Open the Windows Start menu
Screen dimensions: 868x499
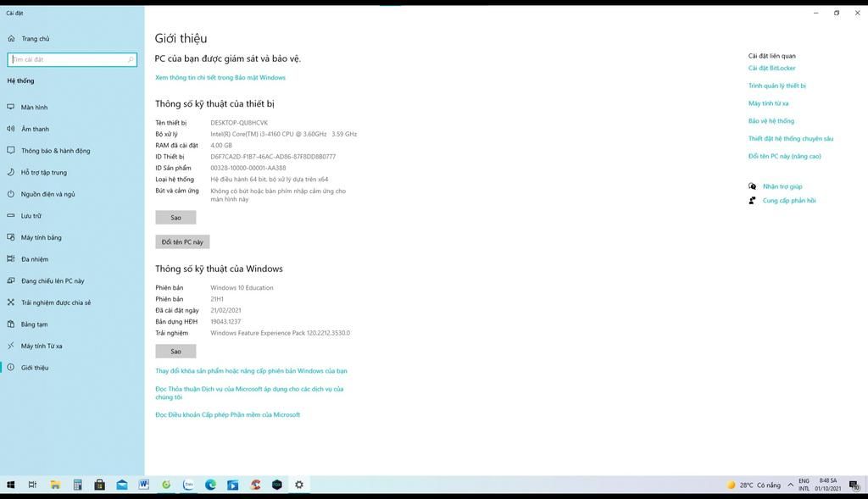[10, 485]
